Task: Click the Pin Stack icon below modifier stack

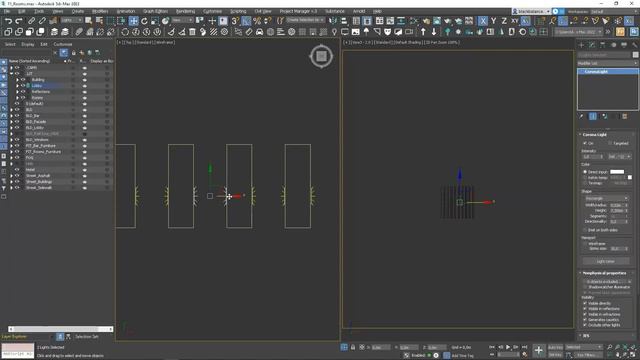Action: 581,116
